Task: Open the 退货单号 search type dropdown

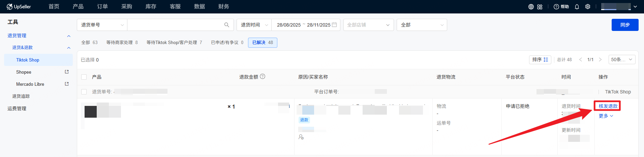Action: tap(102, 25)
